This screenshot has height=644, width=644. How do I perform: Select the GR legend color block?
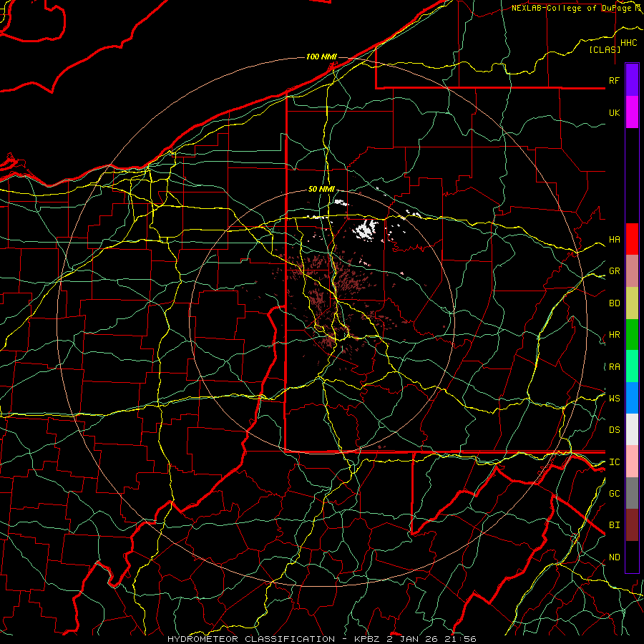632,271
